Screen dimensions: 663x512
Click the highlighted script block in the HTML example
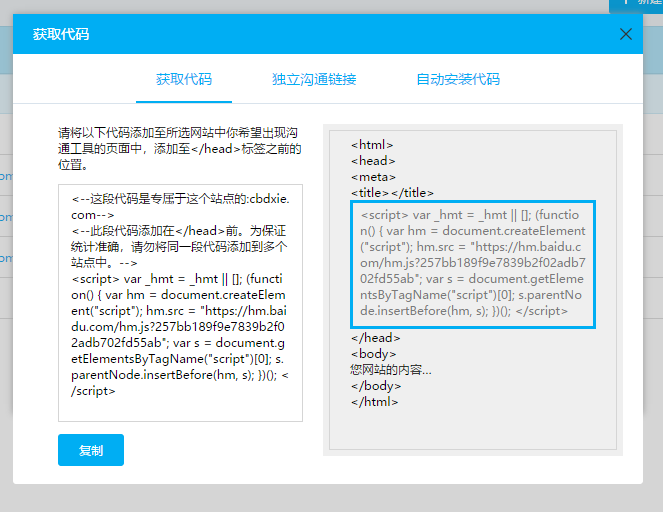point(473,264)
